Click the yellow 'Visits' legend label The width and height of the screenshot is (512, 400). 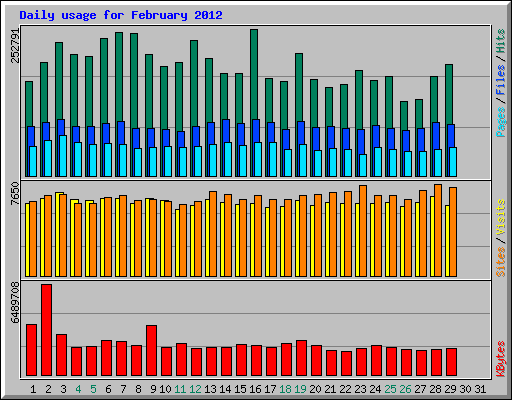(501, 217)
